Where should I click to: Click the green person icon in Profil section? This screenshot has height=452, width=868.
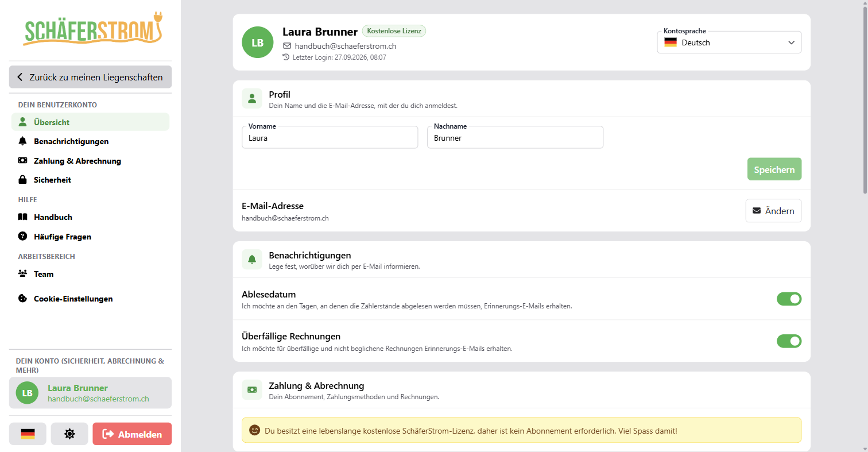tap(252, 99)
